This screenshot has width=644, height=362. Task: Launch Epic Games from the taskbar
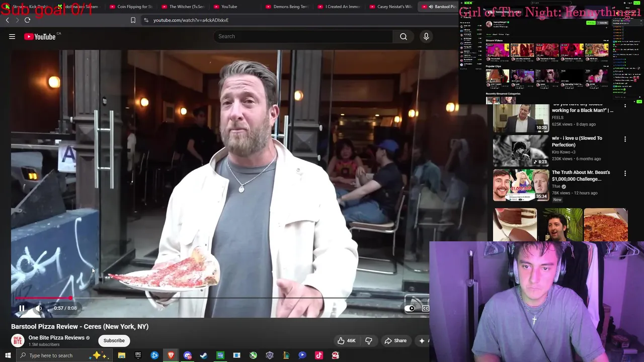(138, 355)
